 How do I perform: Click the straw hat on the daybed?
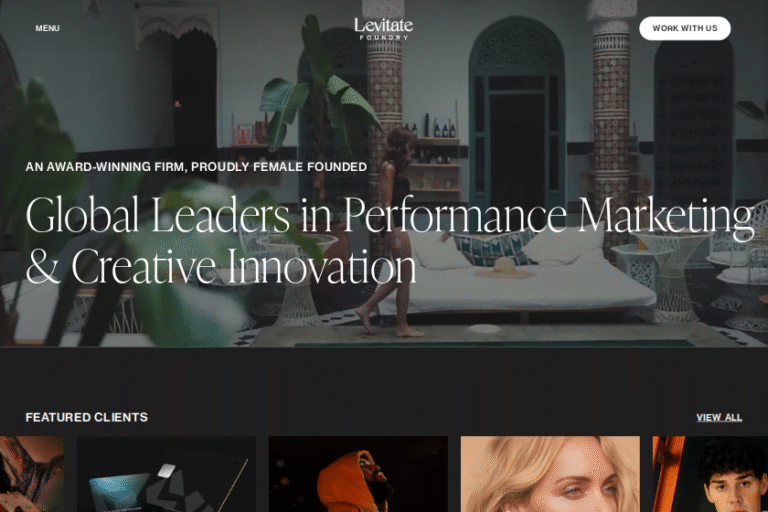[x=504, y=269]
